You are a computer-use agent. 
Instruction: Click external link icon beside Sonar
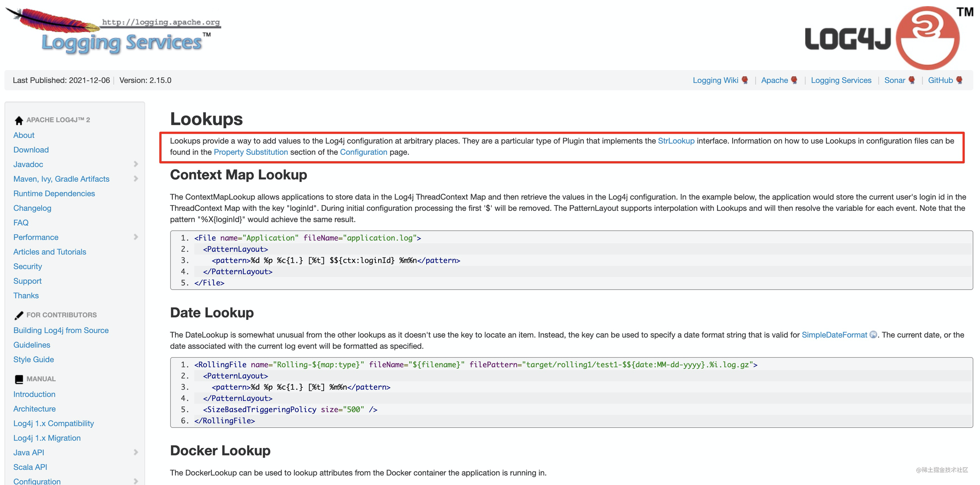(912, 80)
